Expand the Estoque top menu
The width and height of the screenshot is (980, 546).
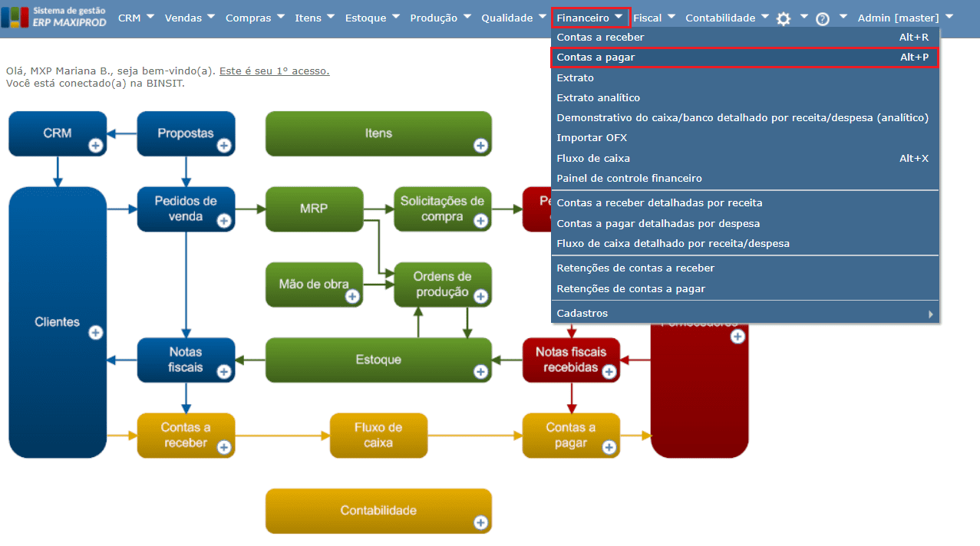click(373, 18)
